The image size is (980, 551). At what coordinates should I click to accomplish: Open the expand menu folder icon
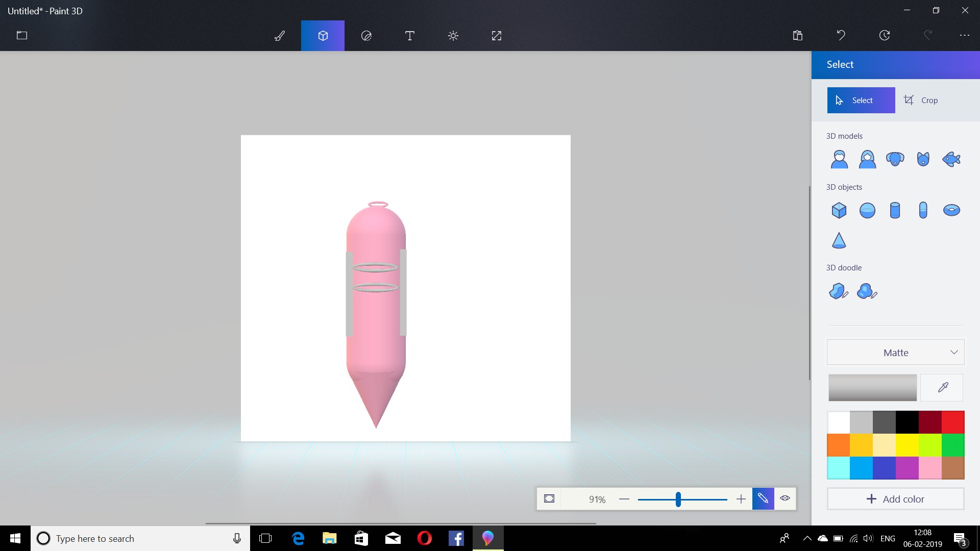point(21,36)
